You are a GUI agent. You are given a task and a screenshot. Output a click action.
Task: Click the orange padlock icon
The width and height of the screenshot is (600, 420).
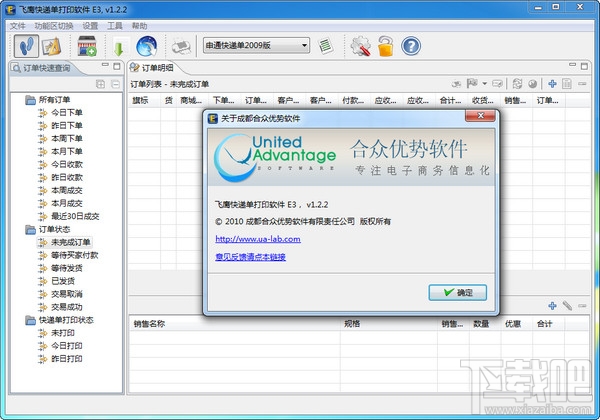386,46
